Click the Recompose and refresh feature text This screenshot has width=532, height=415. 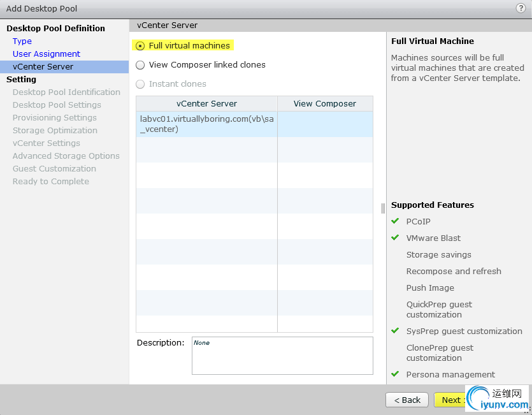(454, 272)
